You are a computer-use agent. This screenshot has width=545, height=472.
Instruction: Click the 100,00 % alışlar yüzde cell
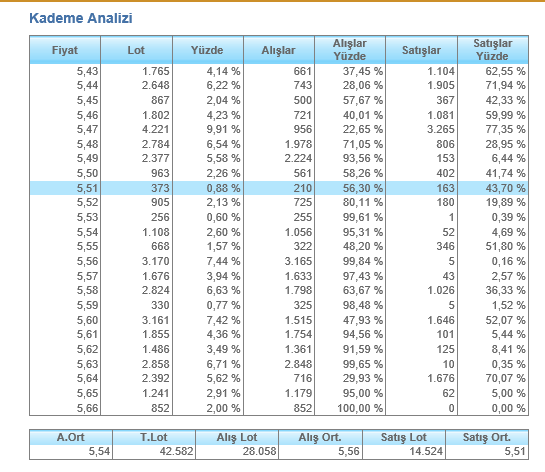pos(360,408)
